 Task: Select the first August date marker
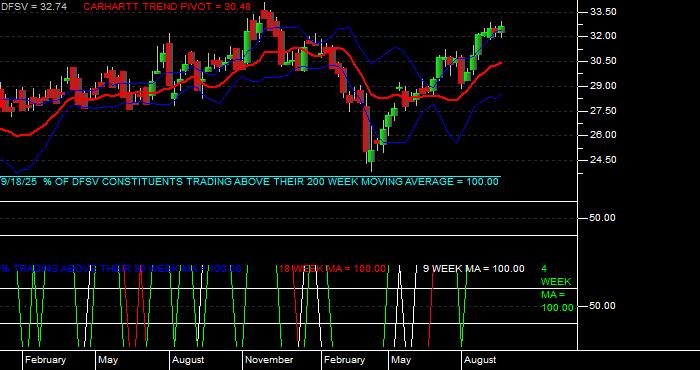pos(188,360)
